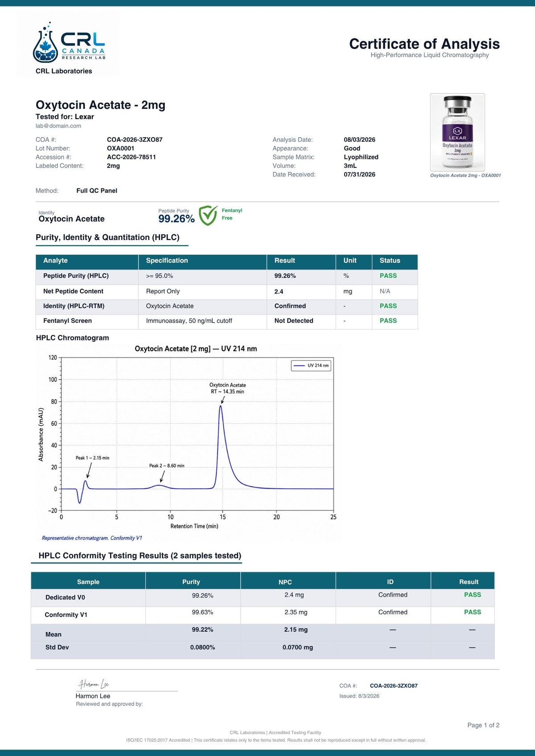Image resolution: width=535 pixels, height=756 pixels.
Task: Click the Conformity V1 sample row label
Action: [x=66, y=615]
